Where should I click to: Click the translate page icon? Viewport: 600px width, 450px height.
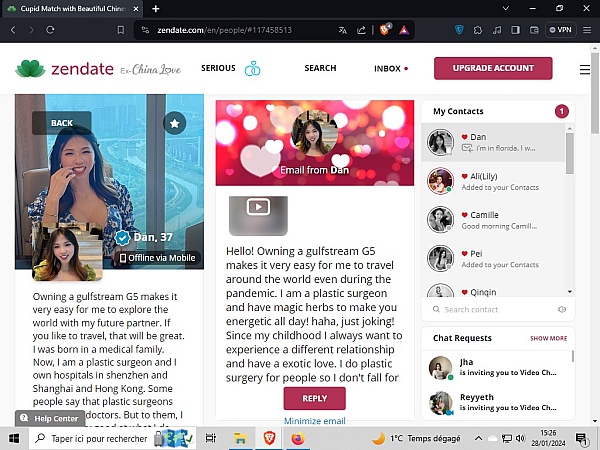coord(342,30)
